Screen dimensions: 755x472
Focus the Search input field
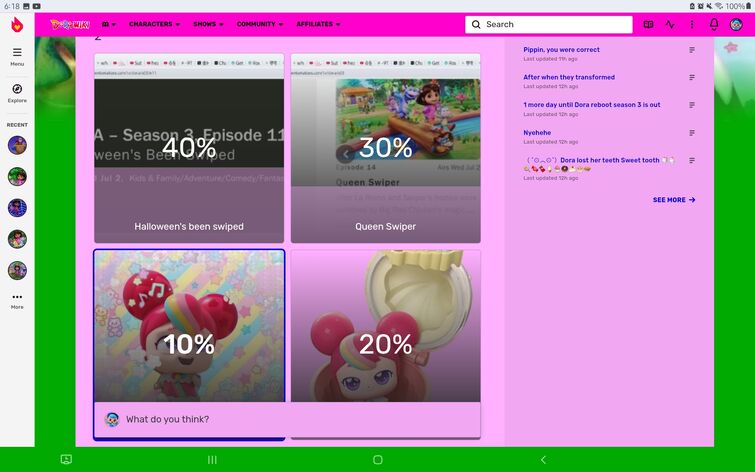click(548, 25)
